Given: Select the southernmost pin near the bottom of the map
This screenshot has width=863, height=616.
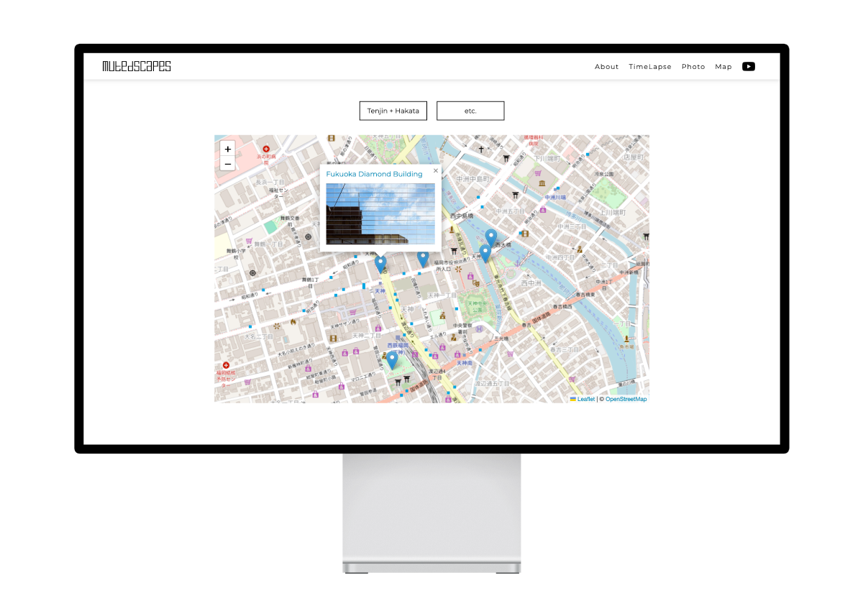Looking at the screenshot, I should (x=392, y=359).
